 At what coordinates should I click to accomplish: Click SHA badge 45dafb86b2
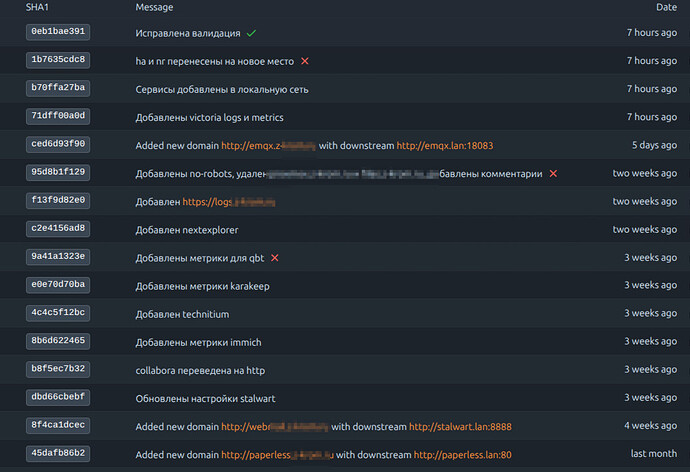(x=58, y=454)
